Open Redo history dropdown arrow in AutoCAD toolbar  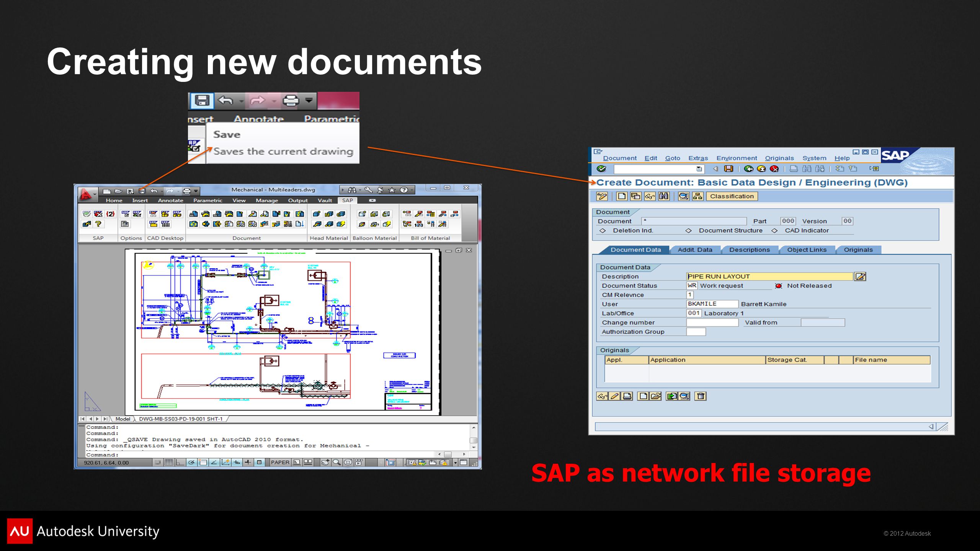point(178,191)
